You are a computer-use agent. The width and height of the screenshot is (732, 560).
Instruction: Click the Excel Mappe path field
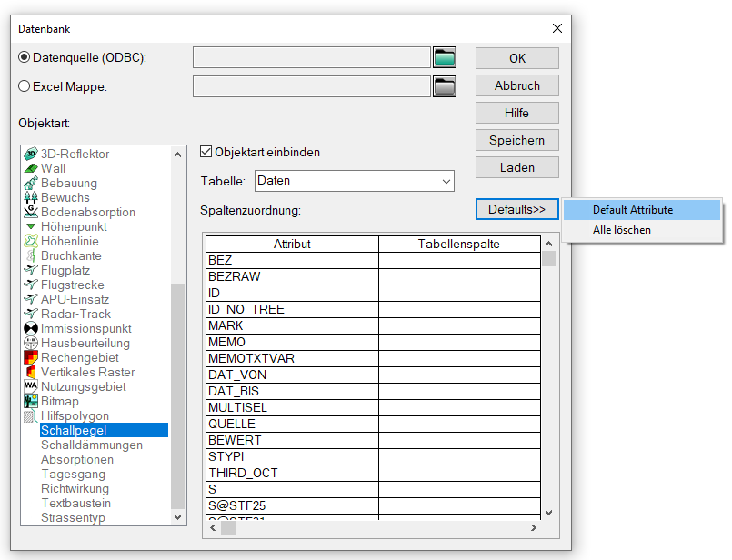tap(311, 86)
